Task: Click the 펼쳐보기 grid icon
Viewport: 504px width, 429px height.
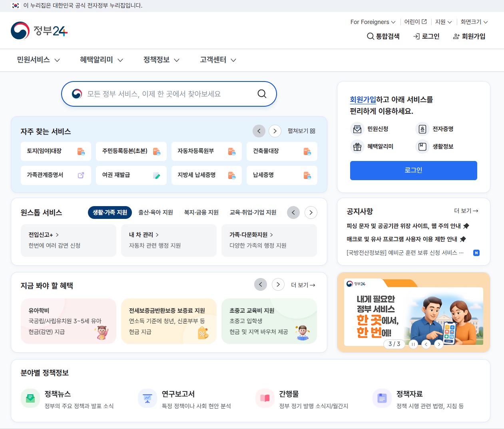Action: coord(313,131)
